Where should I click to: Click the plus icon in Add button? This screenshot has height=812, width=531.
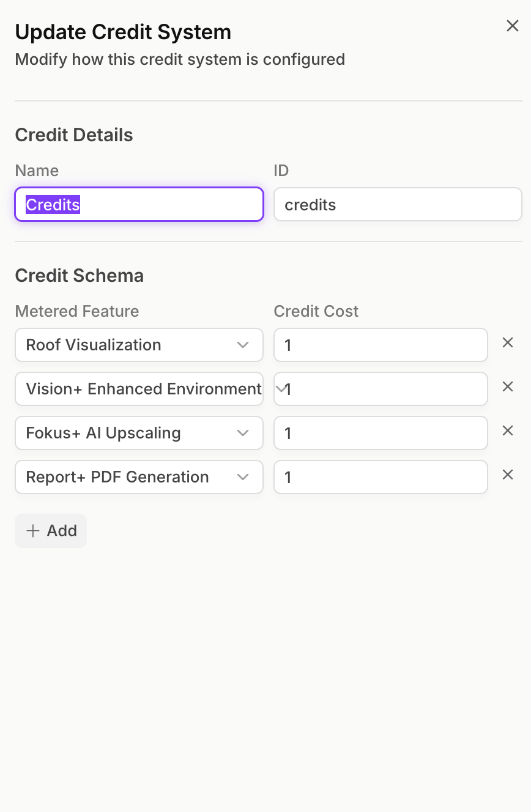33,531
